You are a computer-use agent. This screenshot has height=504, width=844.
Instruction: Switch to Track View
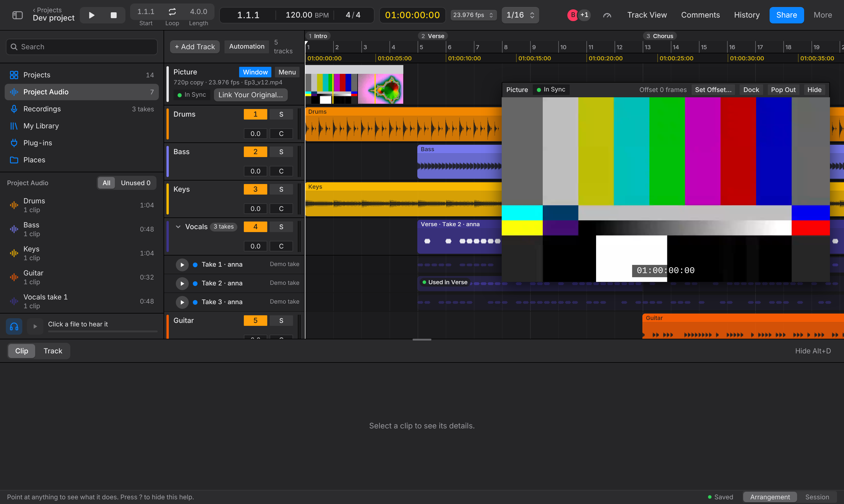647,15
